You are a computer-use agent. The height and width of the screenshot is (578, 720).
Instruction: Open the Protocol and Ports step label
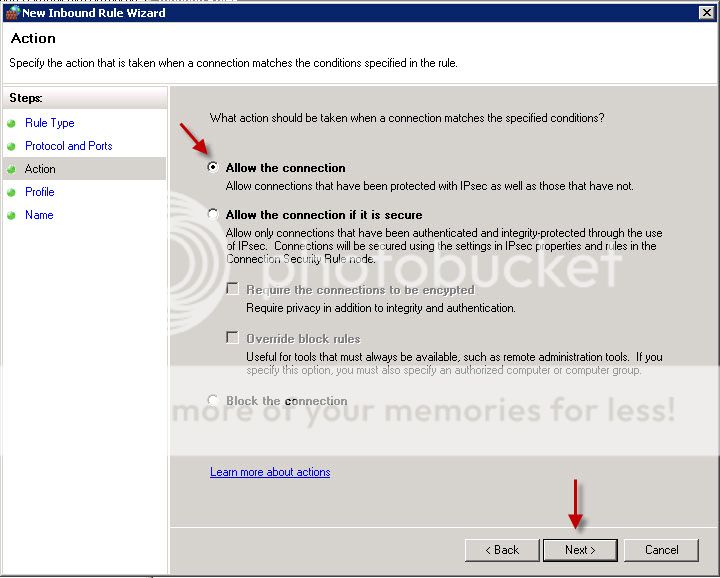(x=68, y=146)
